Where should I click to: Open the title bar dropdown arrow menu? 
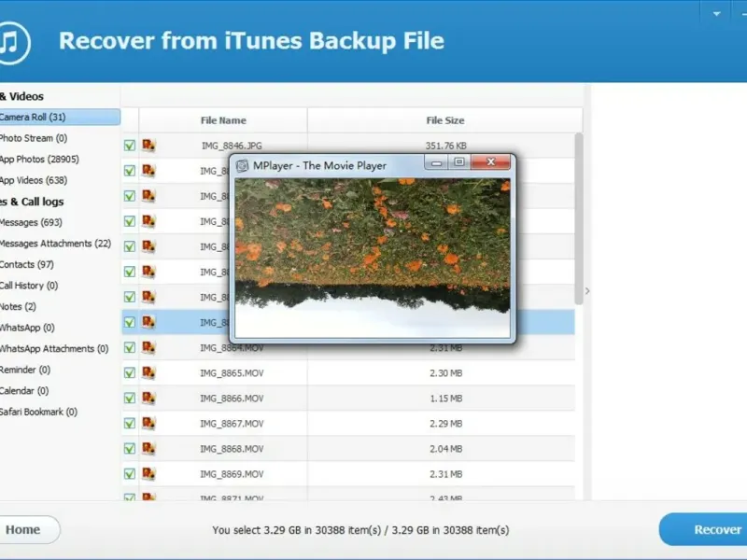click(x=716, y=14)
